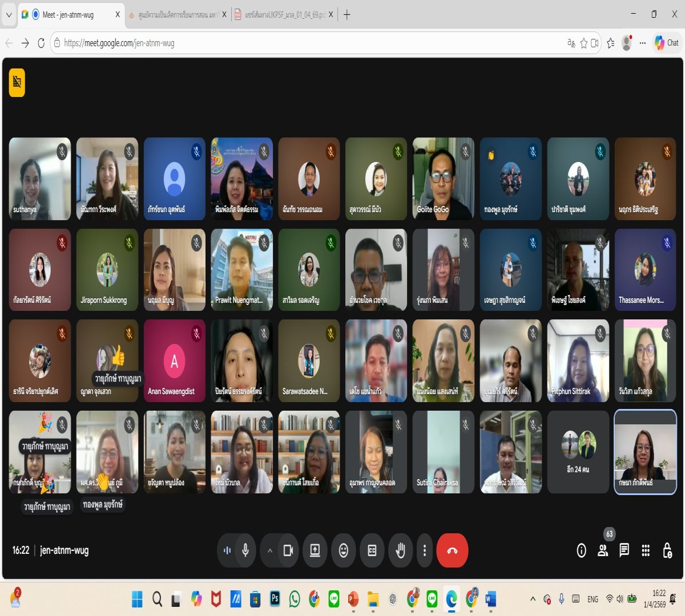Expand video settings arrow beside camera
The image size is (685, 616).
(x=270, y=550)
